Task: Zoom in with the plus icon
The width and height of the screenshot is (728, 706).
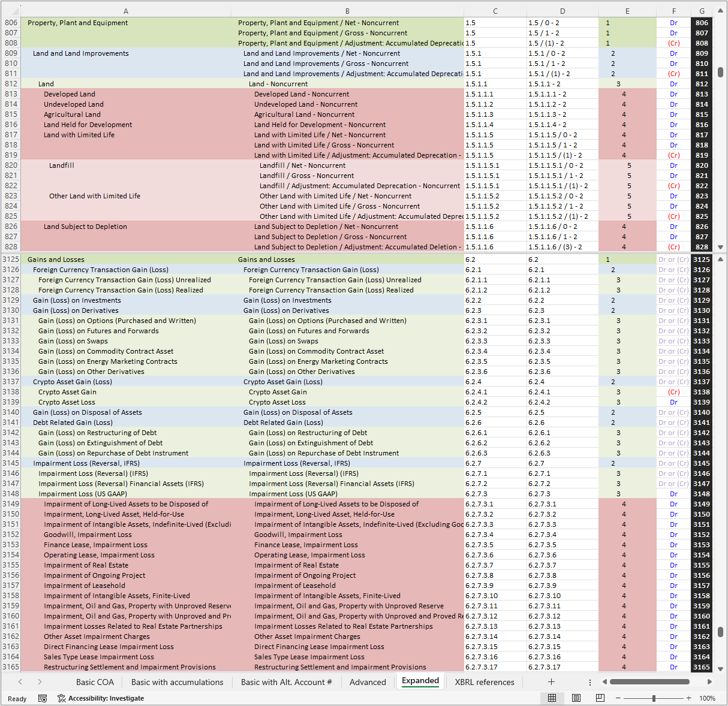Action: click(688, 698)
